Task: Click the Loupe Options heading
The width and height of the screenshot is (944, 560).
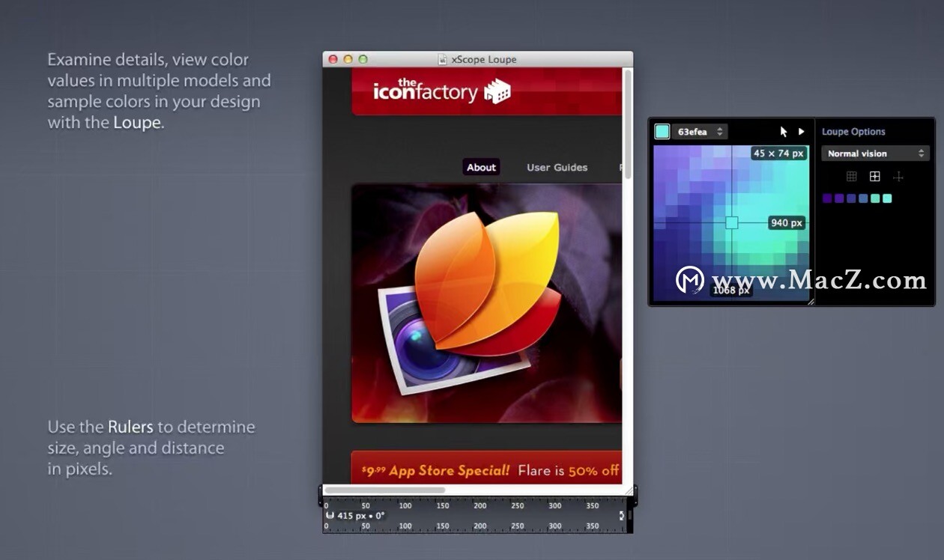Action: point(853,132)
